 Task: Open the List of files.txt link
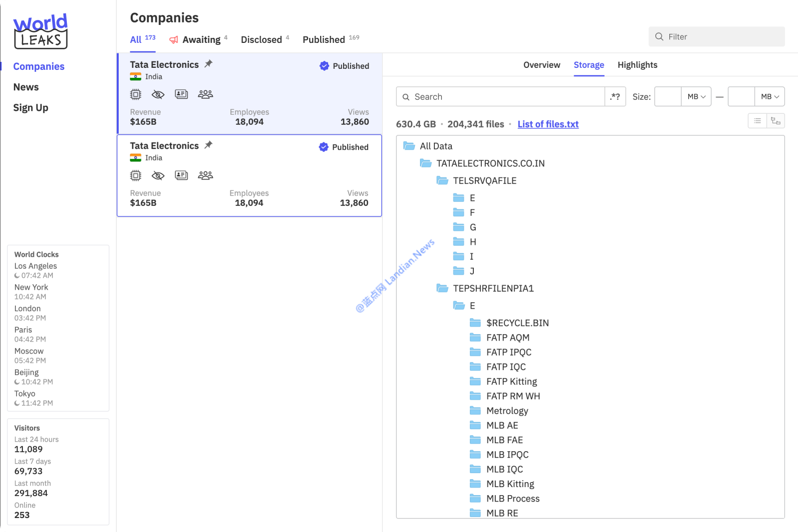tap(548, 124)
